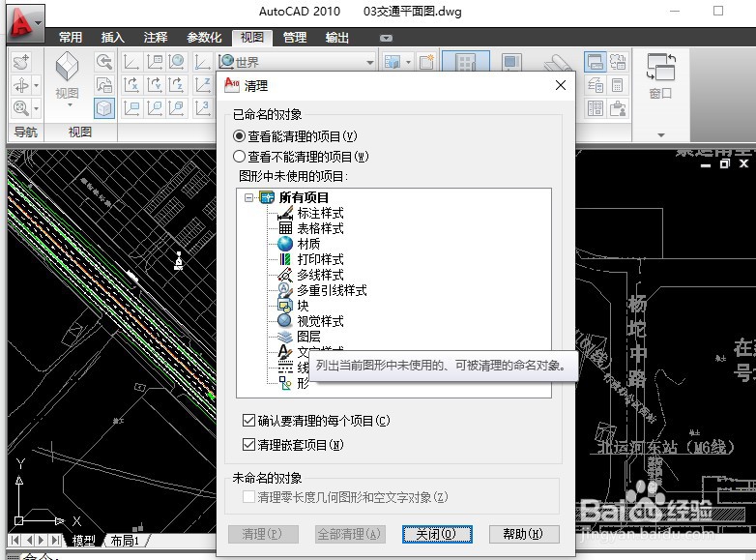Select 查看能清理的项目(V) radio button
The height and width of the screenshot is (560, 756).
pos(239,136)
